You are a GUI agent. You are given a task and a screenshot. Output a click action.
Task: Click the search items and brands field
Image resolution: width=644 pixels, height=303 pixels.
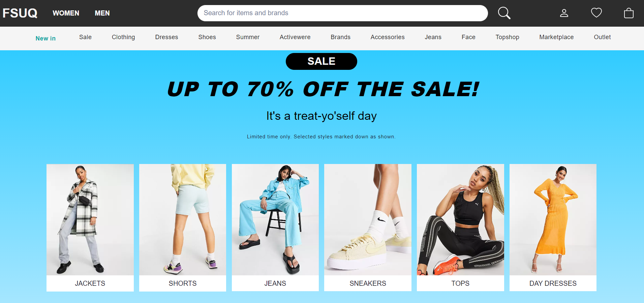[342, 13]
